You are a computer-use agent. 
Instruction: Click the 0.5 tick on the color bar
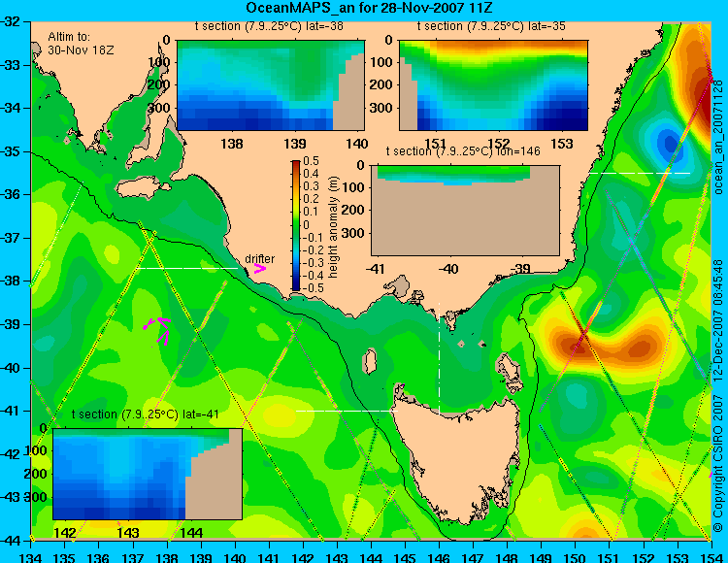pyautogui.click(x=311, y=161)
